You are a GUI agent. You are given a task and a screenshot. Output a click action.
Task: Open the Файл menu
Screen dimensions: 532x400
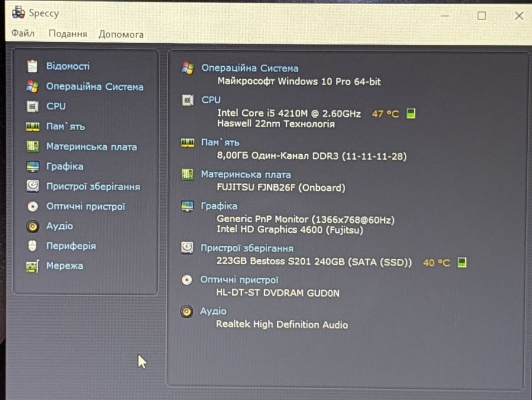click(x=23, y=33)
